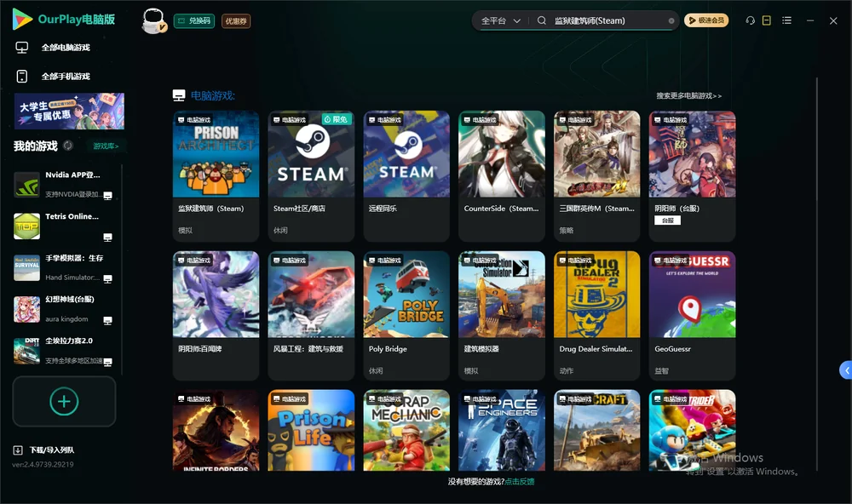Image resolution: width=852 pixels, height=504 pixels.
Task: Open the 极速会员 membership button
Action: (x=706, y=20)
